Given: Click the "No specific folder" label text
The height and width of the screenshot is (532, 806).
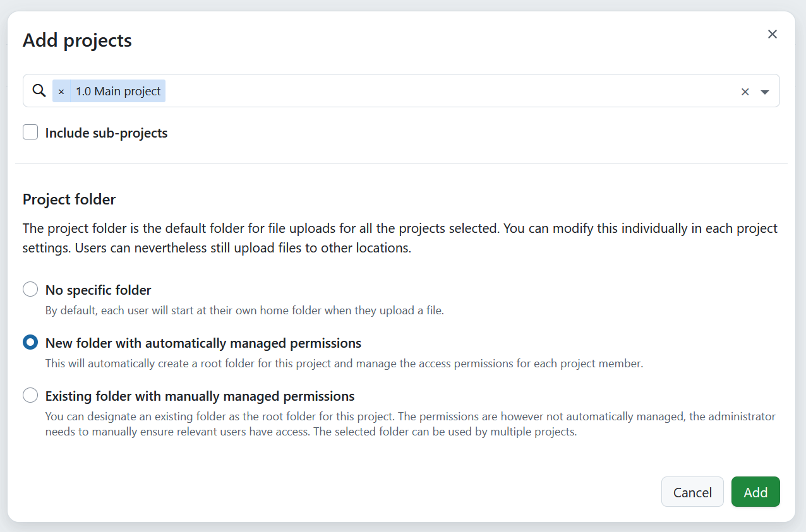Looking at the screenshot, I should pos(97,290).
